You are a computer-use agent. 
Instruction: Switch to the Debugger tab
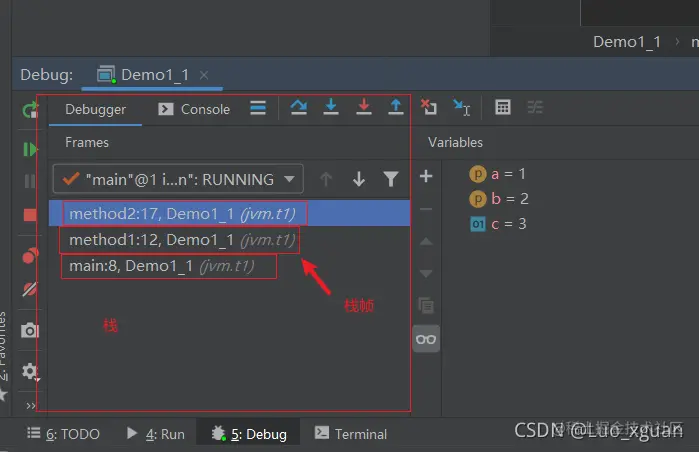coord(95,109)
